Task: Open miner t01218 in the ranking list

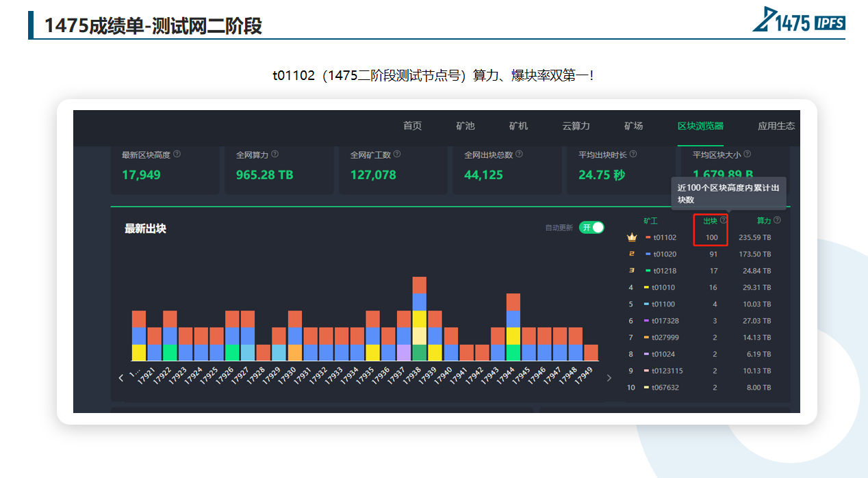Action: click(x=665, y=271)
